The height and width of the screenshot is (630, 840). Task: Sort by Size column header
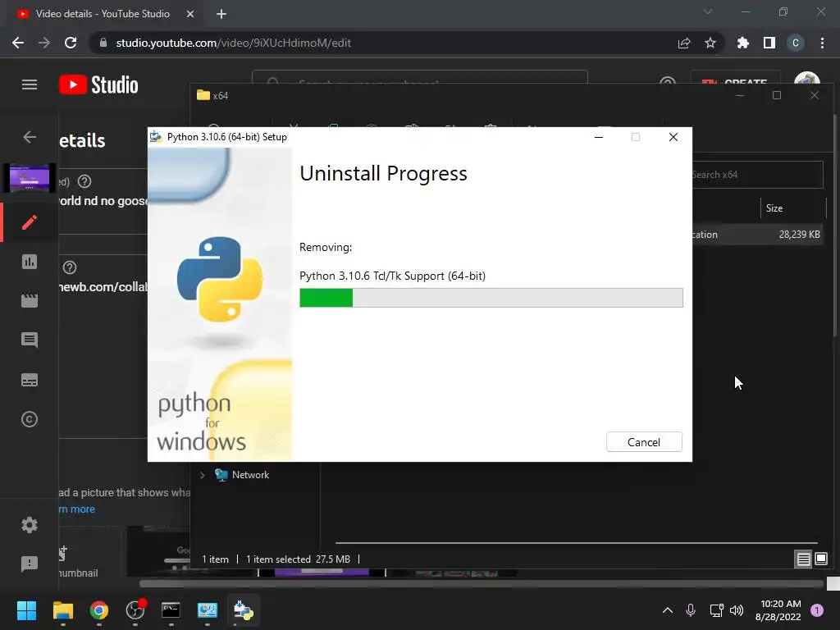774,208
